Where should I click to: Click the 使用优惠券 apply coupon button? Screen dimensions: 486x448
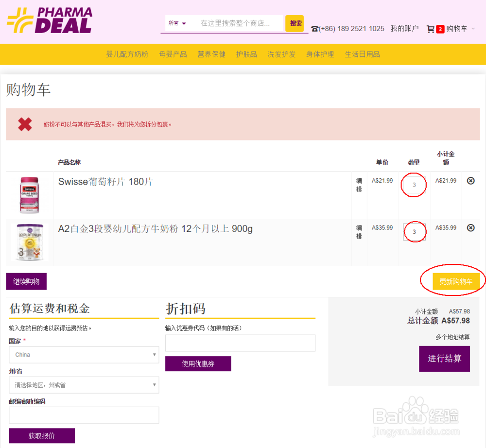click(x=198, y=364)
